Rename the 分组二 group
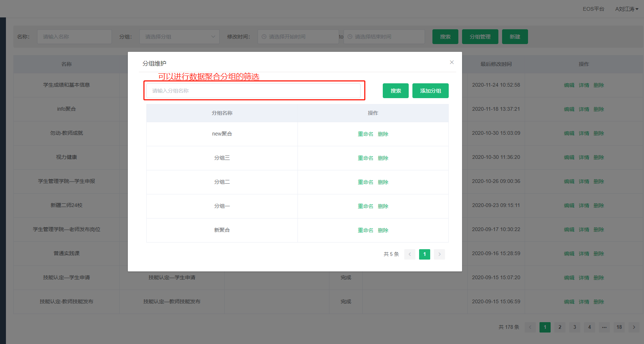This screenshot has width=644, height=344. click(x=365, y=182)
